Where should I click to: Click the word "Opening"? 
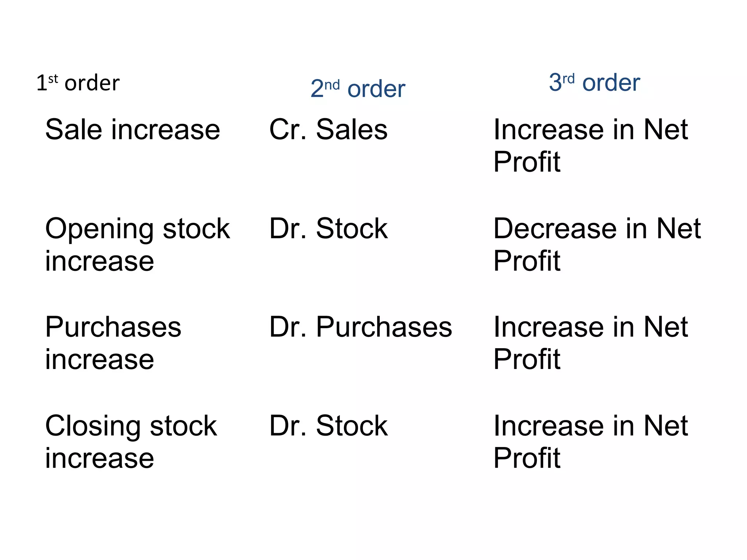click(x=99, y=229)
